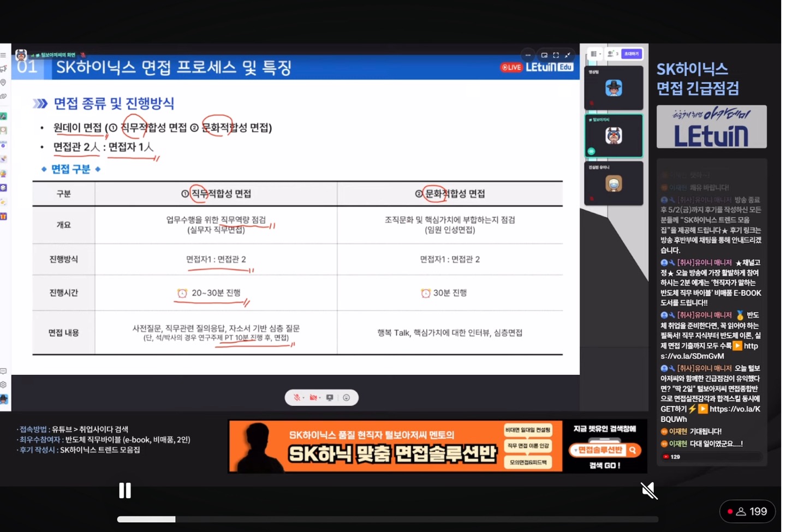Click the megaphone announcement sidebar icon
The height and width of the screenshot is (532, 786).
3,69
